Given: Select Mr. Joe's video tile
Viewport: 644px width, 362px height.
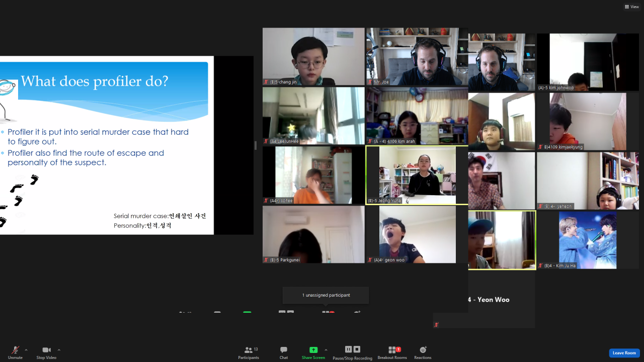Looking at the screenshot, I should point(417,56).
